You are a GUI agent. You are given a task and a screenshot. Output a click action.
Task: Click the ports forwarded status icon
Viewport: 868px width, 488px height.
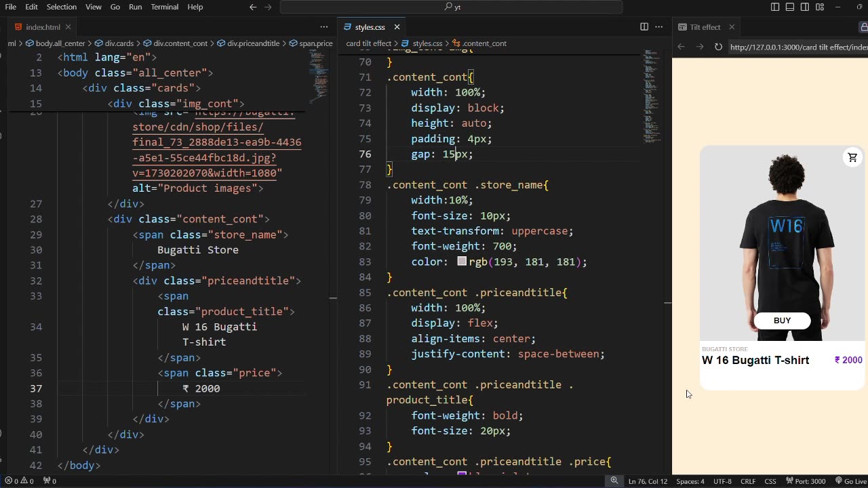(x=50, y=481)
